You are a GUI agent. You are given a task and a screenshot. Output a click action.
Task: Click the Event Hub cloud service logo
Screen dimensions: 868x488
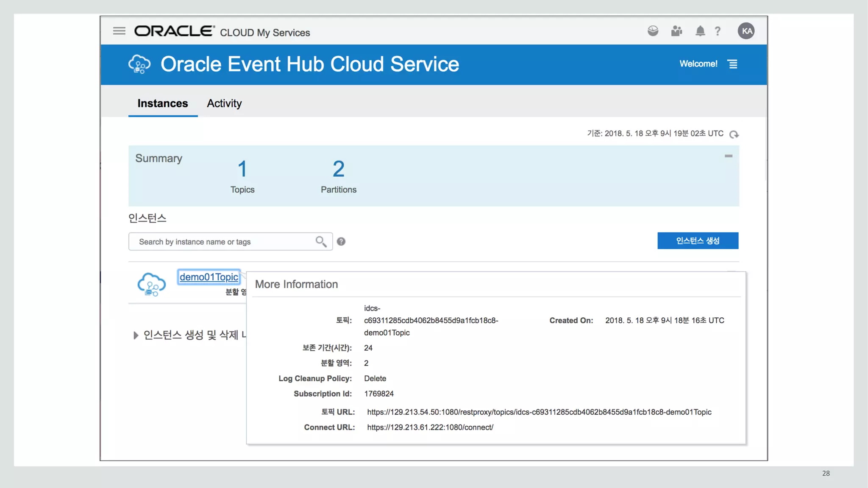[x=139, y=64]
